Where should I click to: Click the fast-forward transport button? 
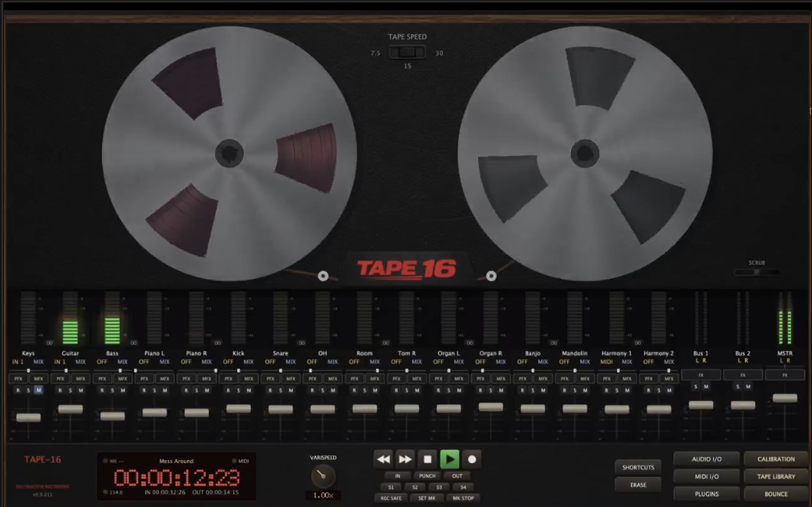pyautogui.click(x=405, y=459)
